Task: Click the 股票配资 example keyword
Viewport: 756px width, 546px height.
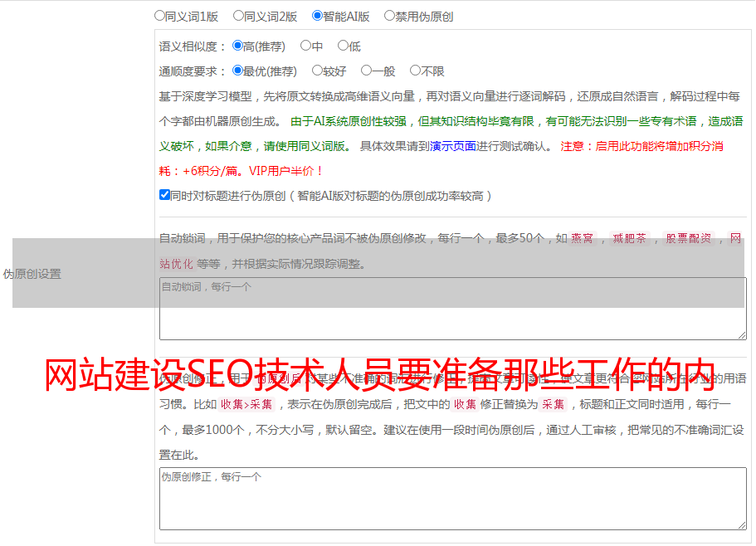Action: point(689,238)
